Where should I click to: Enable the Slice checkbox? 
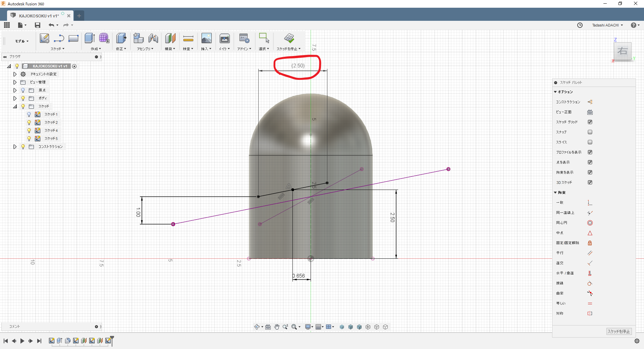coord(590,142)
